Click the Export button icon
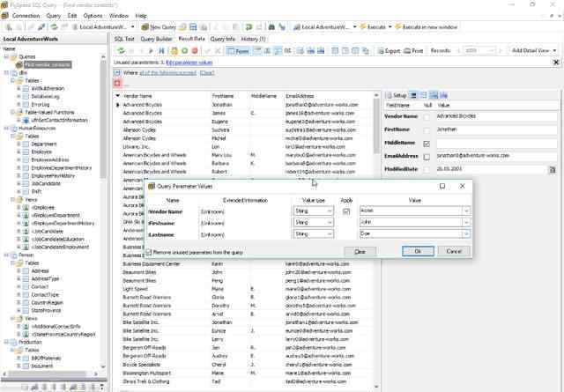 (x=381, y=51)
